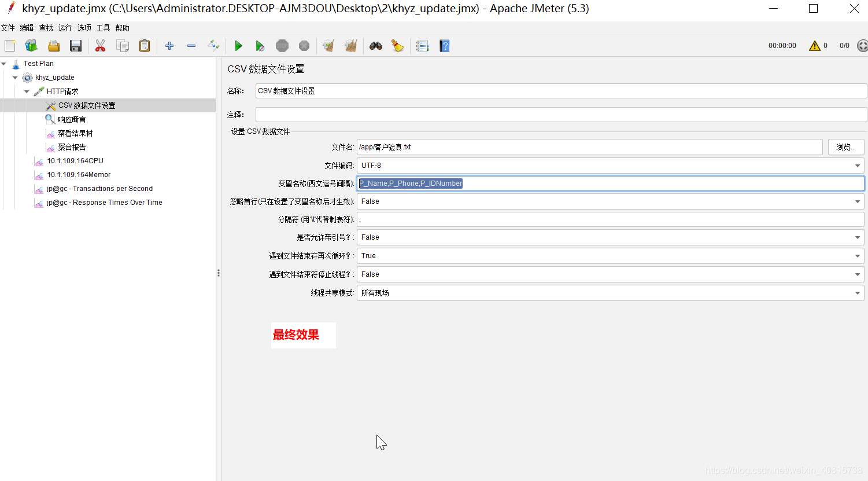The width and height of the screenshot is (868, 481).
Task: Open the 文件编码 UTF-8 dropdown
Action: point(611,166)
